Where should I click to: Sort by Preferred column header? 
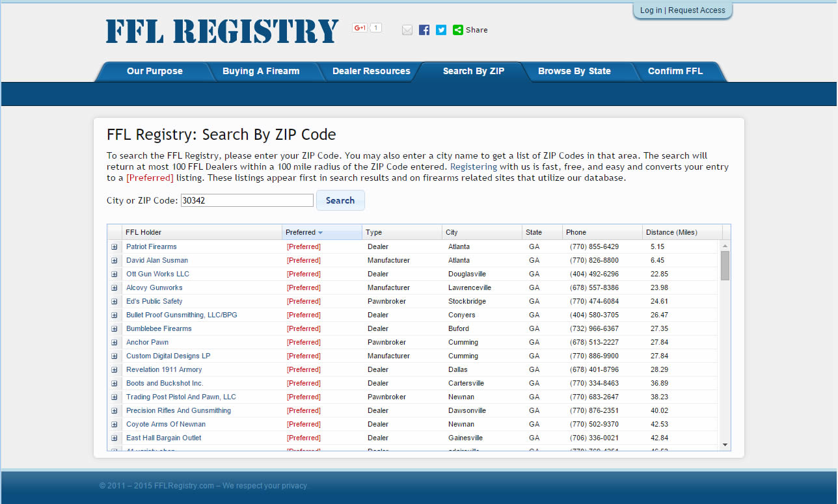click(x=322, y=232)
